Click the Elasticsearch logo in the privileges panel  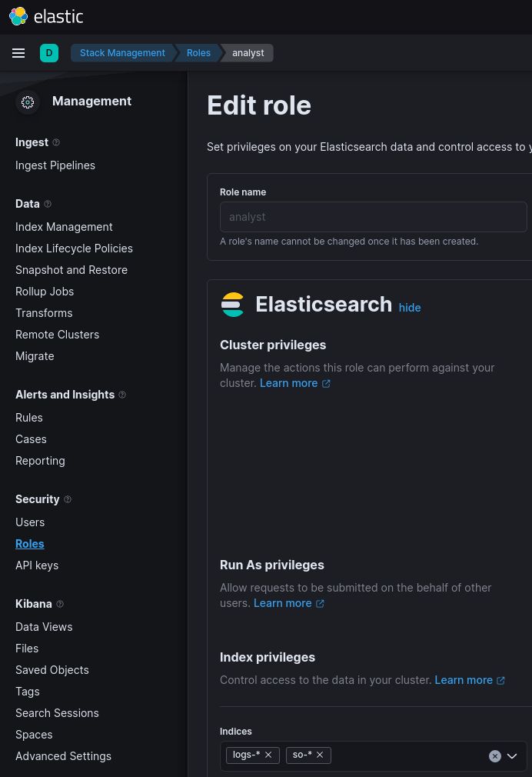(232, 304)
